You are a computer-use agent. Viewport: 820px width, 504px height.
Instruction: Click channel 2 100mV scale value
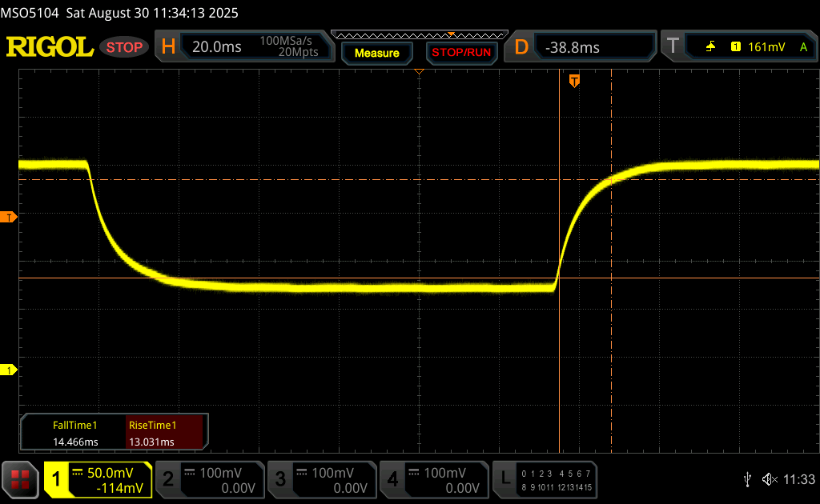click(x=221, y=473)
